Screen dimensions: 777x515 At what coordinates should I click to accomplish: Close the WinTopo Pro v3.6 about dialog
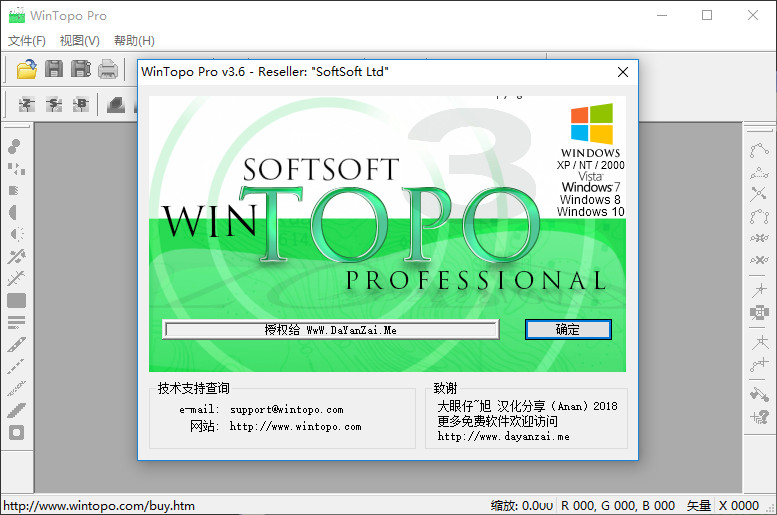coord(623,72)
